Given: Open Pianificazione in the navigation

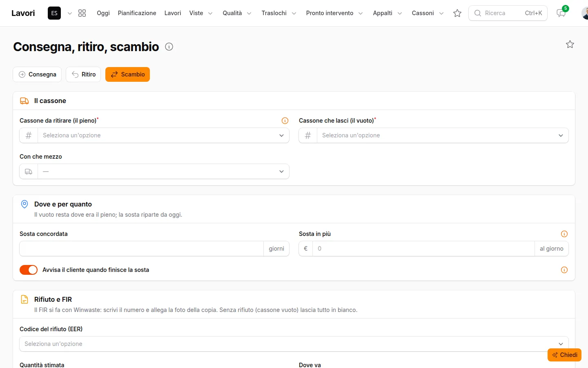Looking at the screenshot, I should point(137,13).
